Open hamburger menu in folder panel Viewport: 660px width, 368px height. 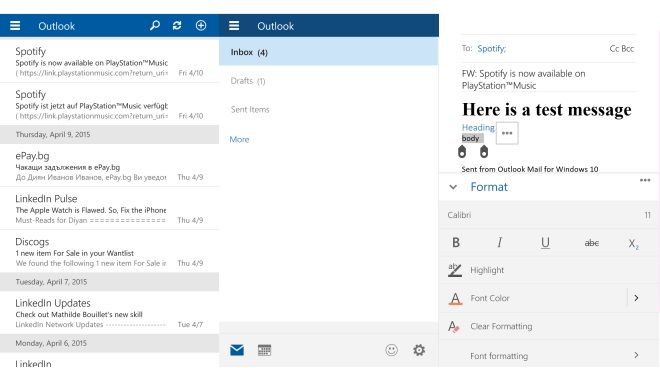(234, 26)
